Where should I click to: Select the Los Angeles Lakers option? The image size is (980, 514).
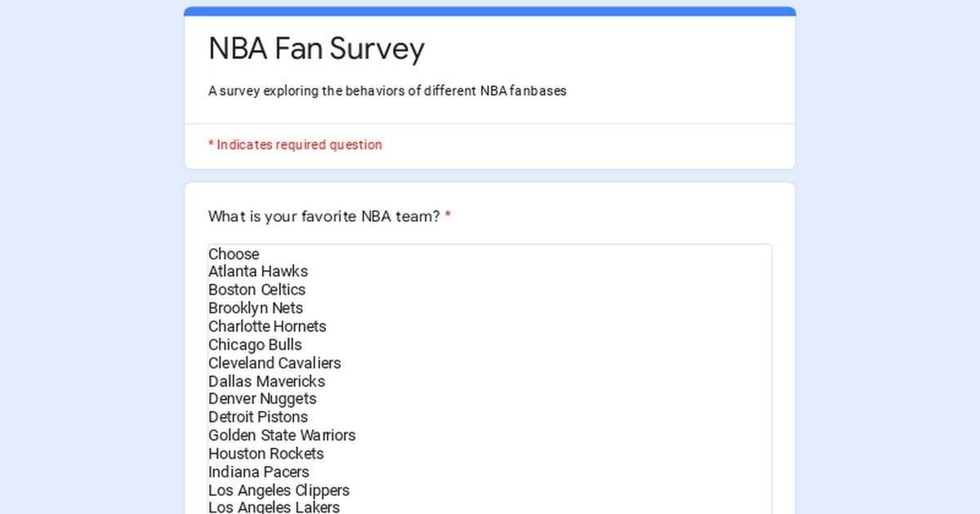click(x=274, y=507)
